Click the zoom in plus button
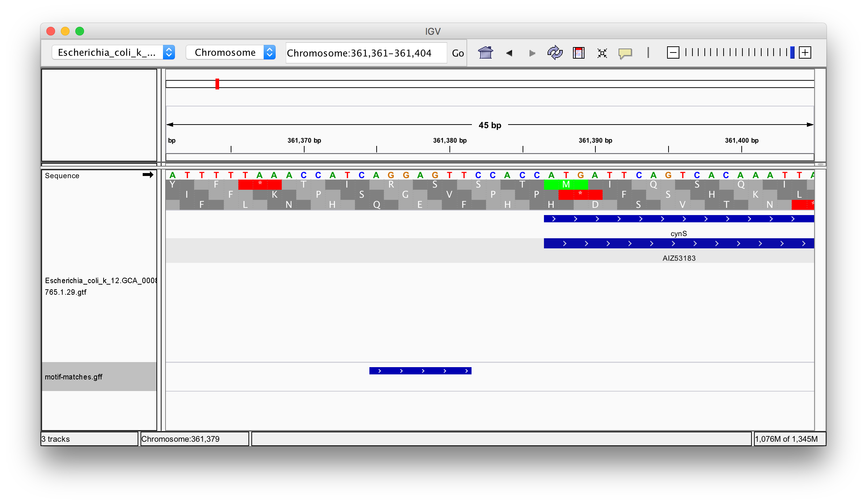867x504 pixels. click(805, 53)
